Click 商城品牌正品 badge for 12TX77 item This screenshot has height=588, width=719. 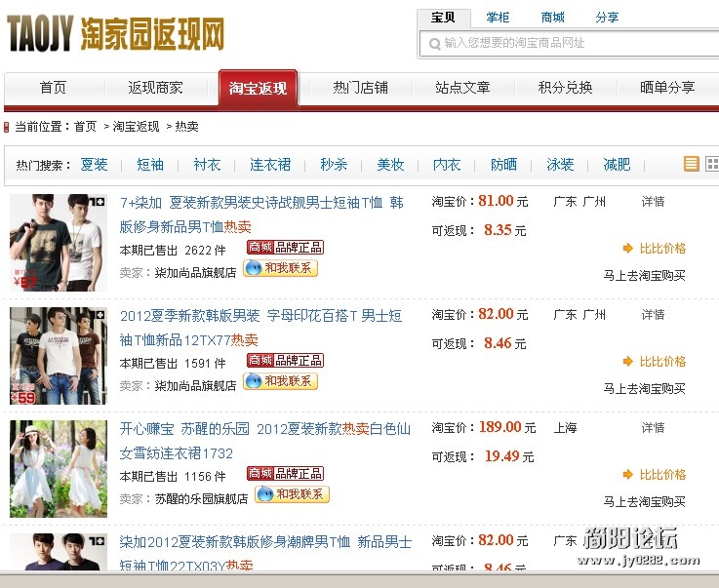pyautogui.click(x=285, y=361)
